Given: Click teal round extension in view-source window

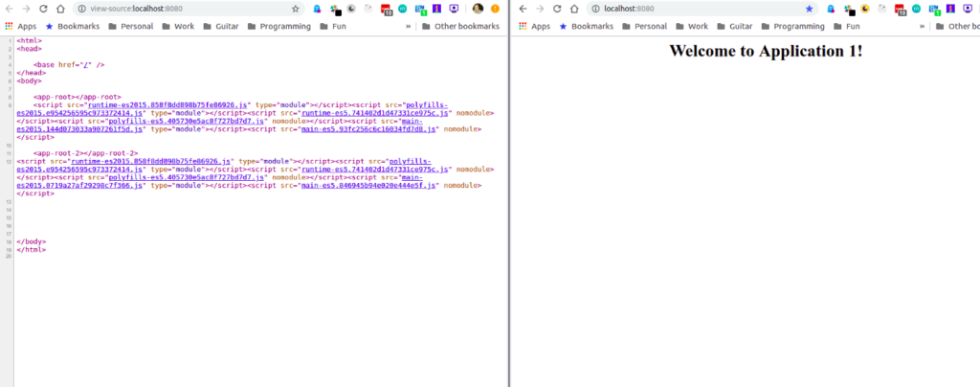Looking at the screenshot, I should coord(403,9).
